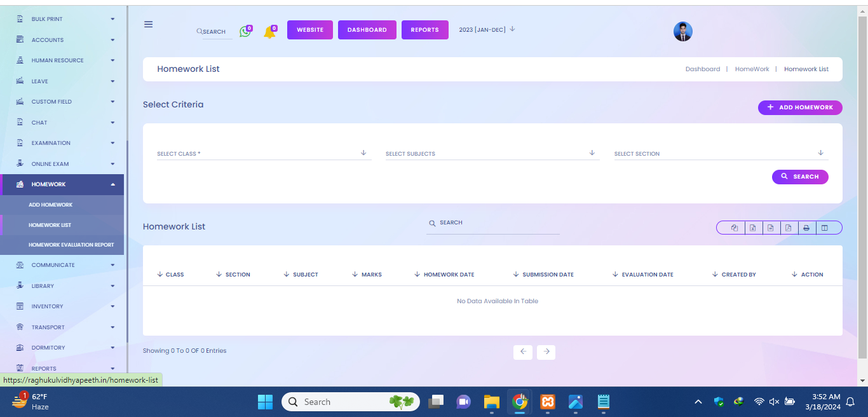Expand the Examination sidebar menu
This screenshot has height=417, width=868.
pyautogui.click(x=64, y=143)
